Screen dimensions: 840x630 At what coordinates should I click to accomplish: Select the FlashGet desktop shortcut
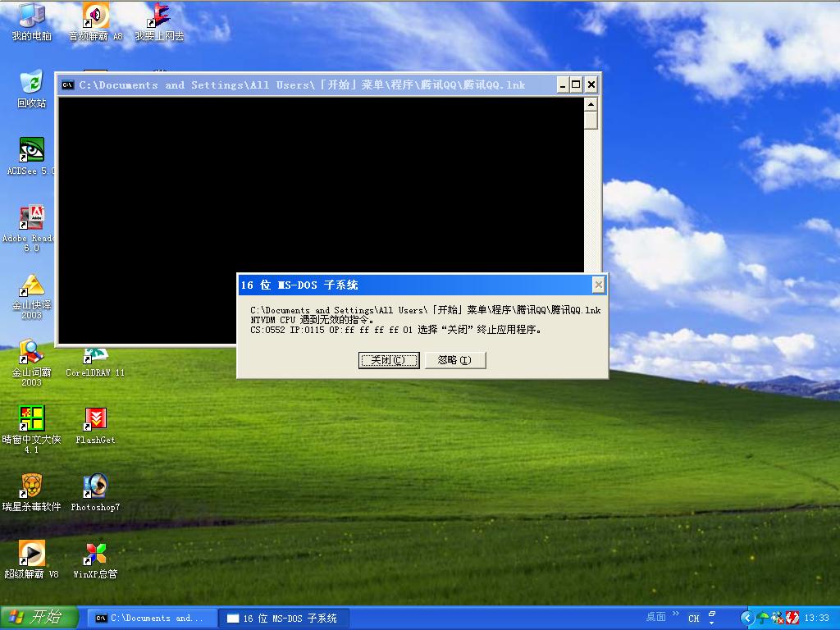coord(95,427)
